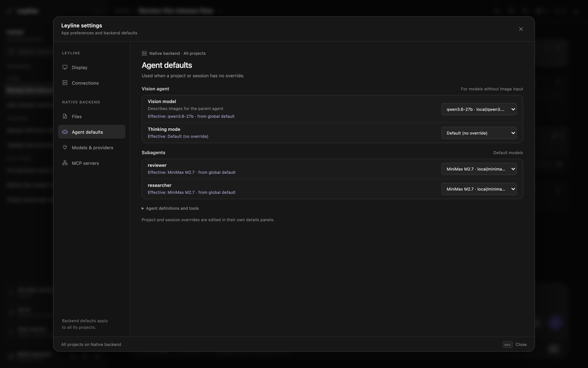Click the esc key hint badge
The width and height of the screenshot is (588, 368).
coord(507,344)
